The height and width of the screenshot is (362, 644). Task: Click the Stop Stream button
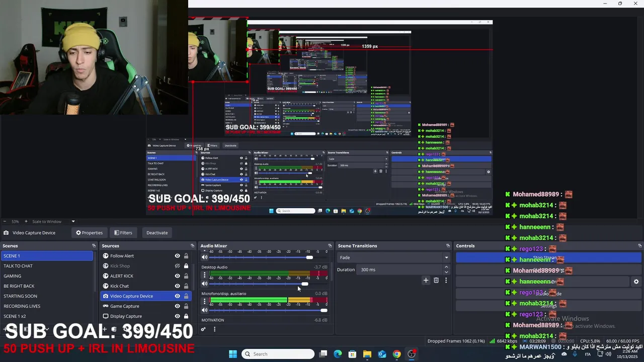[548, 258]
